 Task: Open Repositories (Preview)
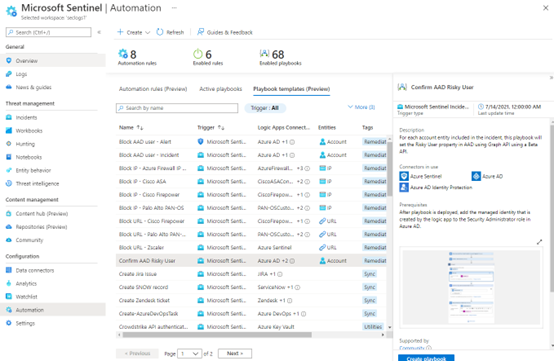[41, 227]
